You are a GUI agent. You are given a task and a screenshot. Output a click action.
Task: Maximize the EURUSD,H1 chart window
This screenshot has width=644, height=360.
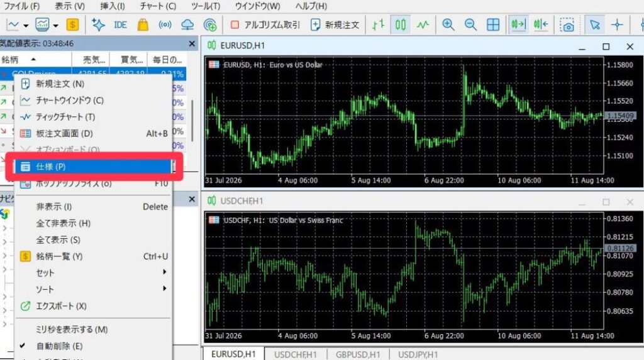coord(606,46)
